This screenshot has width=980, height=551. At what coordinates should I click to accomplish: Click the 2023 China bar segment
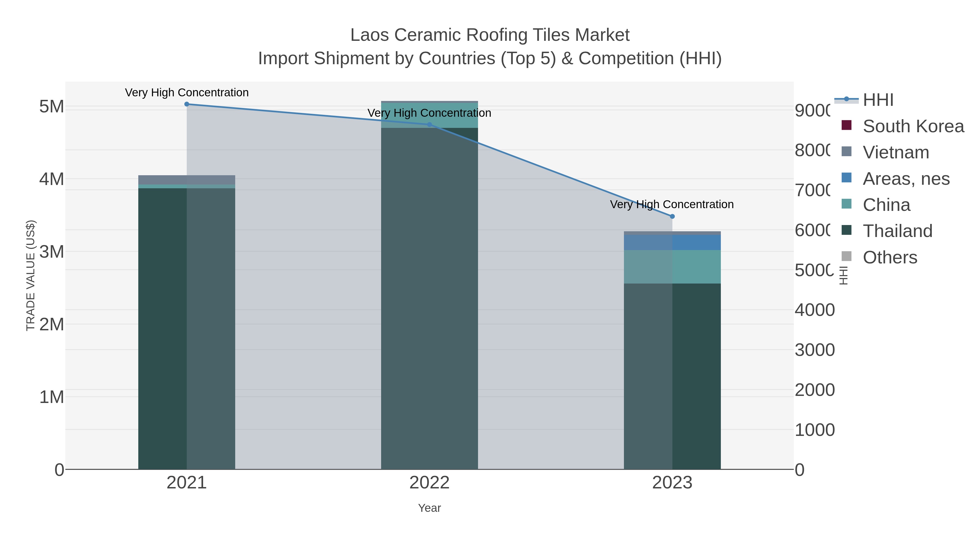tap(672, 267)
